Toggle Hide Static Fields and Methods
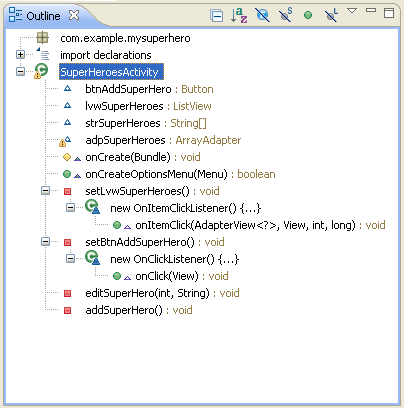404x408 pixels. pyautogui.click(x=285, y=15)
